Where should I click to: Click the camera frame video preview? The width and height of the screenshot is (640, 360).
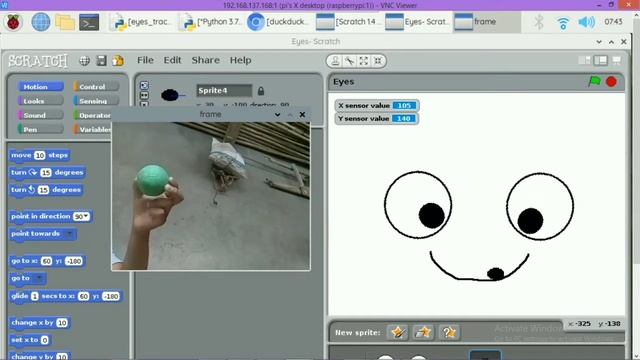click(211, 196)
